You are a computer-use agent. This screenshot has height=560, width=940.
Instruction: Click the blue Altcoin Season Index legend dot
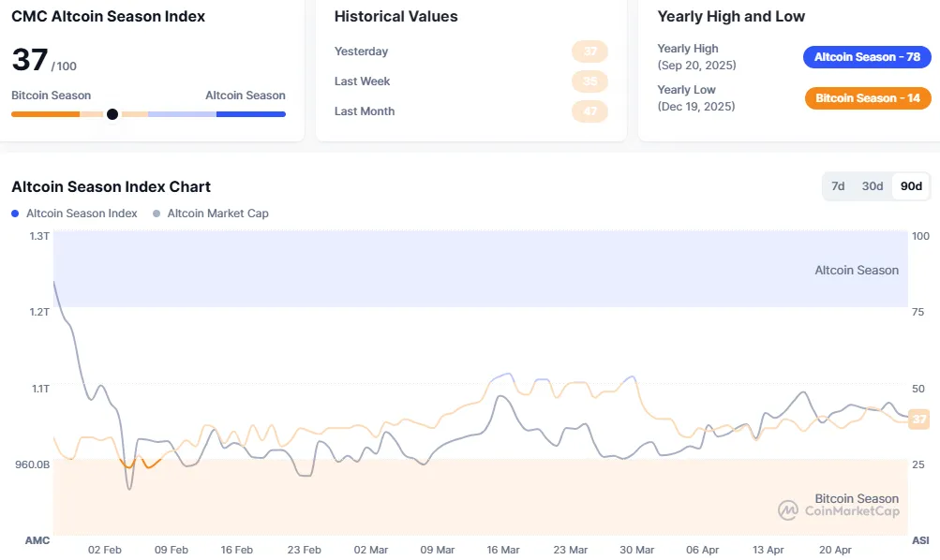click(x=16, y=214)
